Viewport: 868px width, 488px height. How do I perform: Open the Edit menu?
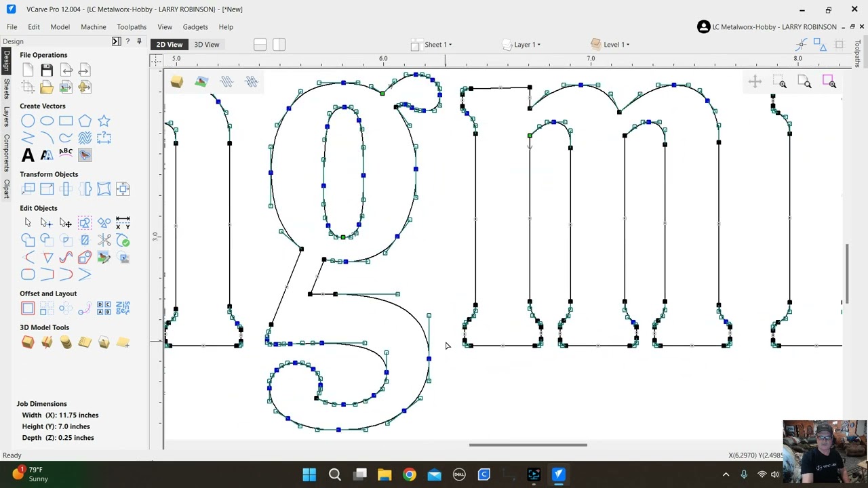[x=34, y=27]
